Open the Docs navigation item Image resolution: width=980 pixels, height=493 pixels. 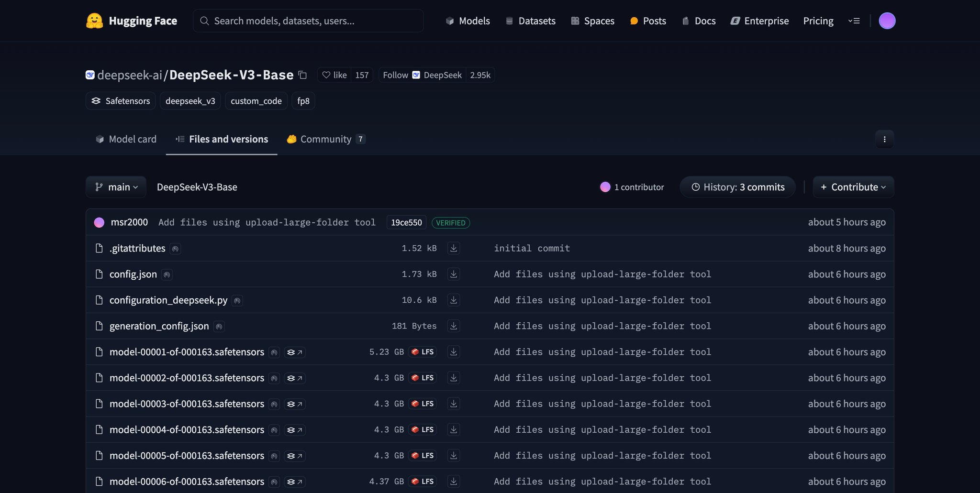pyautogui.click(x=699, y=21)
